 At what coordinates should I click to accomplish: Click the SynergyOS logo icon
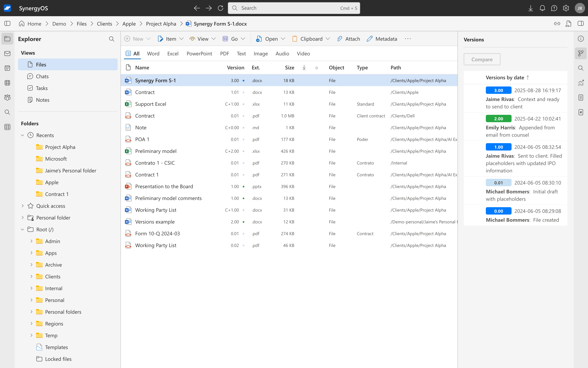8,8
